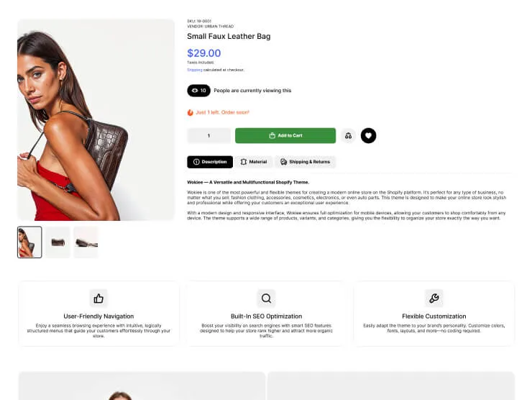Select the third bag strap thumbnail

pyautogui.click(x=86, y=242)
